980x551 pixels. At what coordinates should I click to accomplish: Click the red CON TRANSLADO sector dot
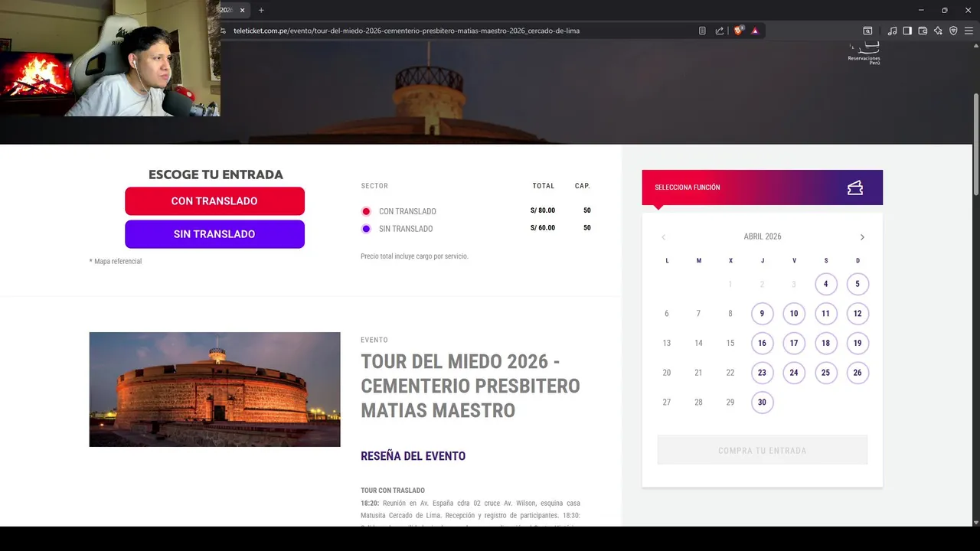click(366, 211)
